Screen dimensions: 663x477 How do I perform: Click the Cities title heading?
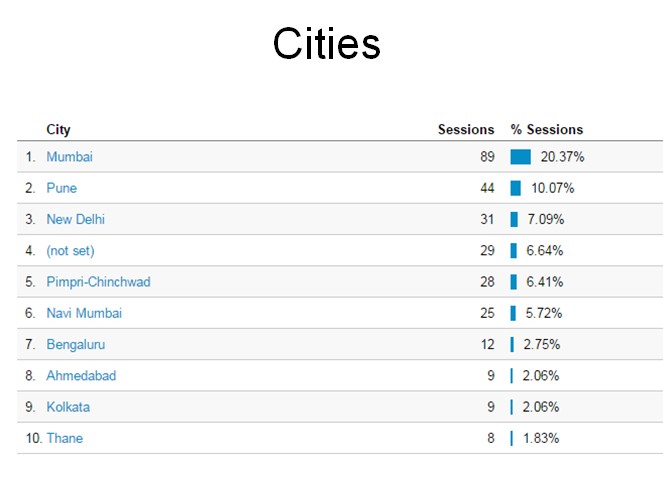pos(327,44)
